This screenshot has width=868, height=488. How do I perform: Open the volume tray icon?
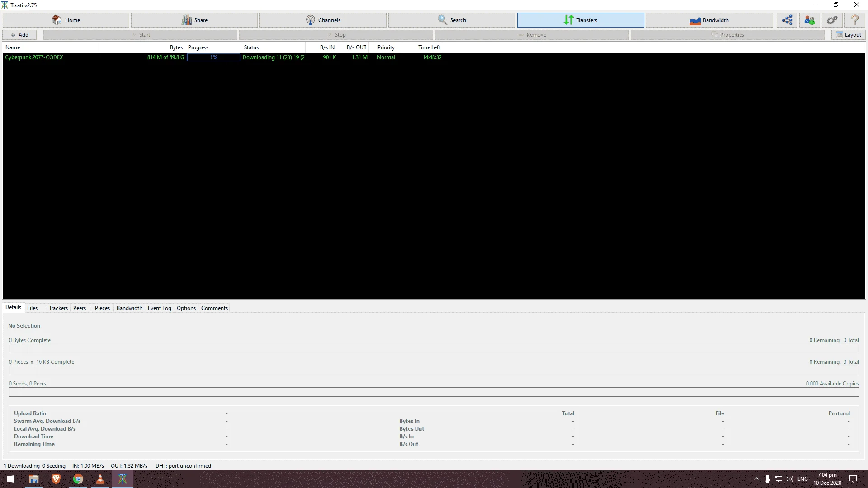coord(789,479)
